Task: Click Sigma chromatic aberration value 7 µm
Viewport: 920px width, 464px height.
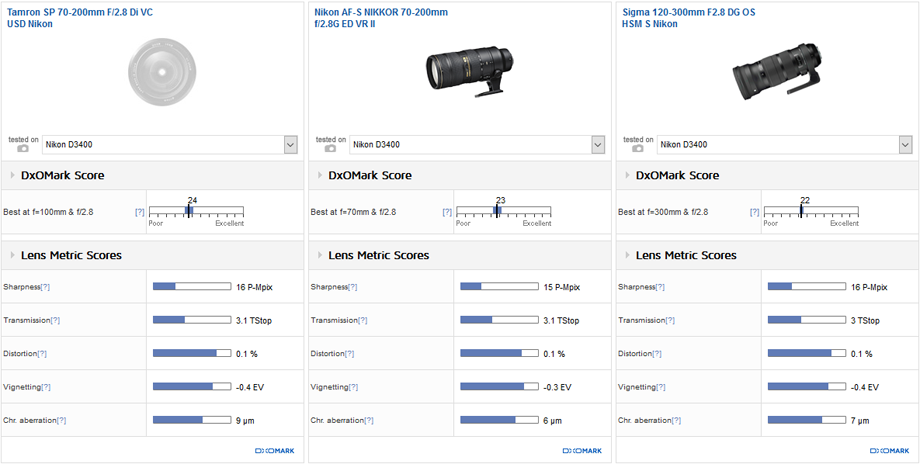Action: (860, 421)
